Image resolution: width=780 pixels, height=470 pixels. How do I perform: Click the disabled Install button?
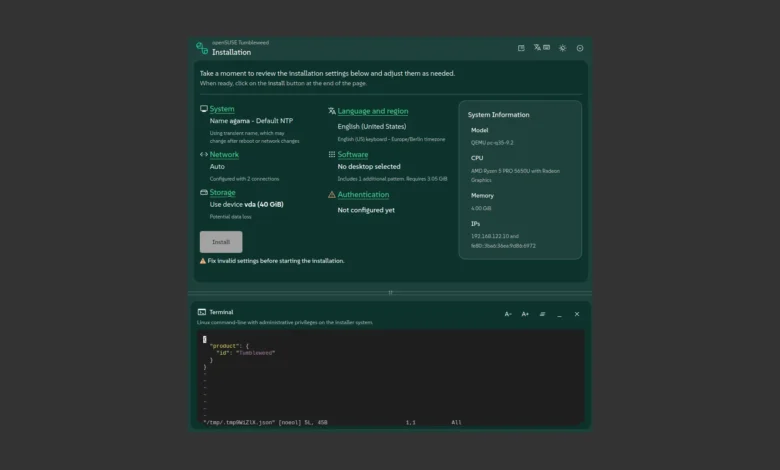point(221,242)
